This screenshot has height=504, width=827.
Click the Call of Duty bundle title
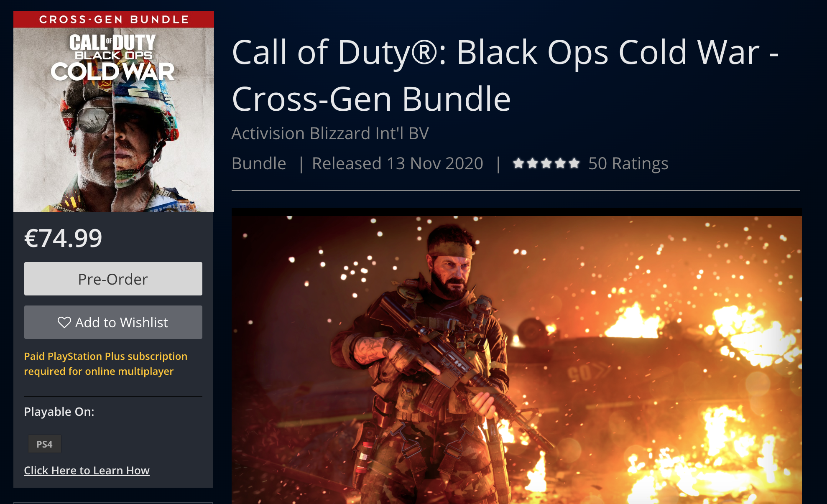[505, 76]
